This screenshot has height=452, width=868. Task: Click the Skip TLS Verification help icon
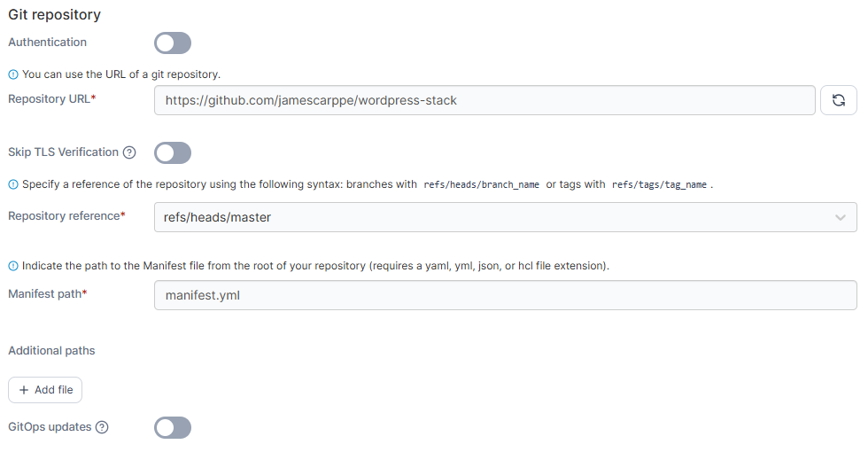[129, 152]
